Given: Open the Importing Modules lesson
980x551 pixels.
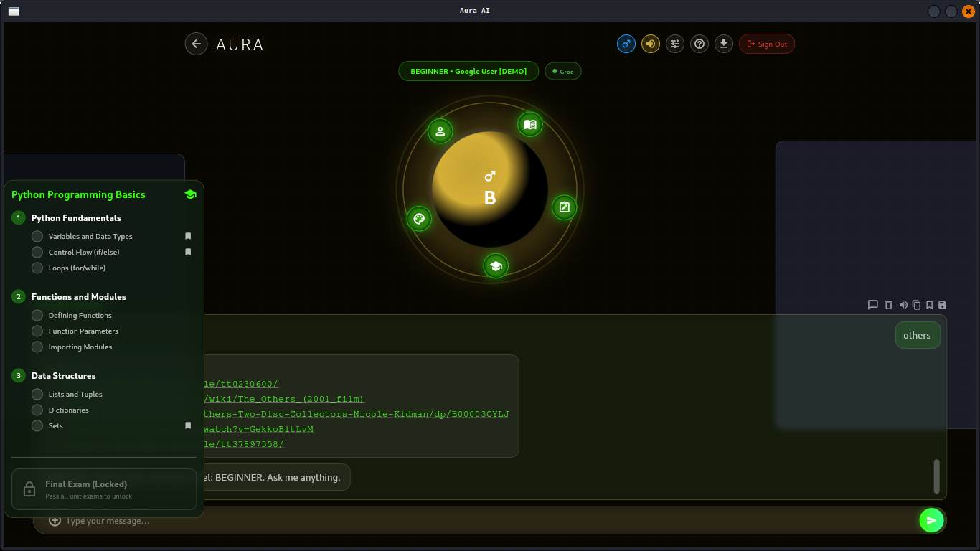Looking at the screenshot, I should click(x=80, y=347).
